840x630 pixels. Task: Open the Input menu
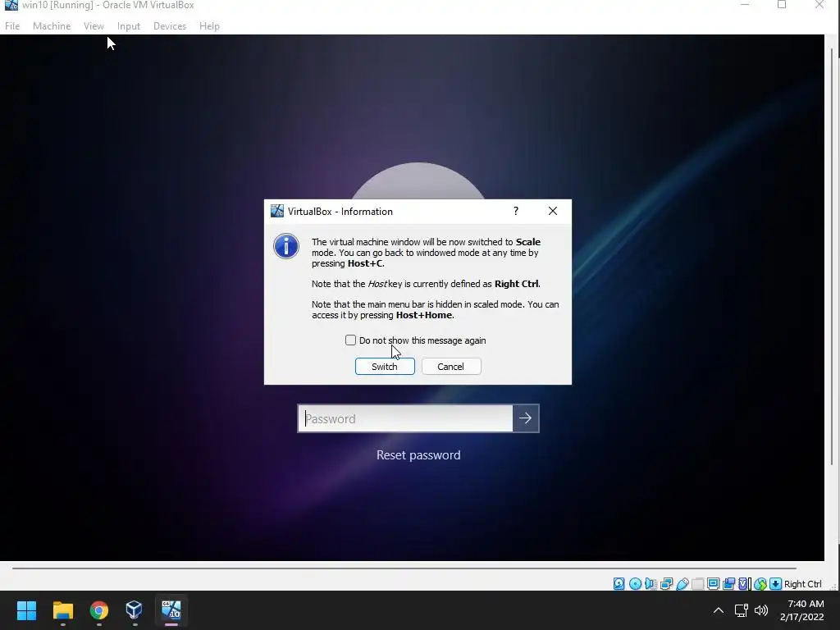(x=129, y=25)
